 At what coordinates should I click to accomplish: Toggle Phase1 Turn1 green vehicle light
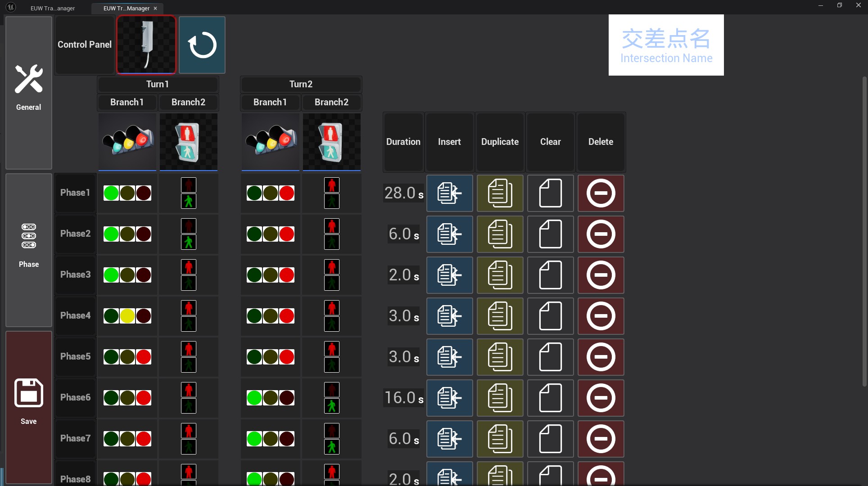coord(111,193)
